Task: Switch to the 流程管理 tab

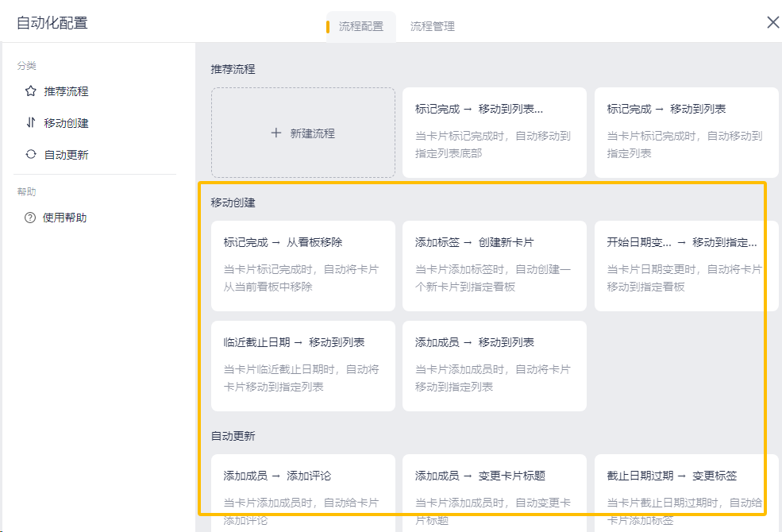Action: click(432, 26)
